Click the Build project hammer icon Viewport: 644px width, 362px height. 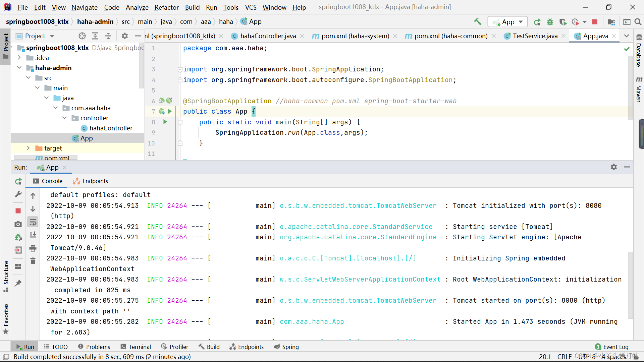(x=477, y=22)
